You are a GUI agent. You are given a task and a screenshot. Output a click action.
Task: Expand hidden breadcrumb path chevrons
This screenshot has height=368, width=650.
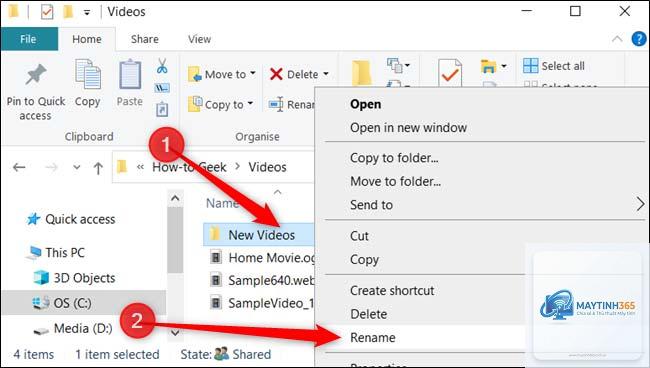click(x=140, y=167)
